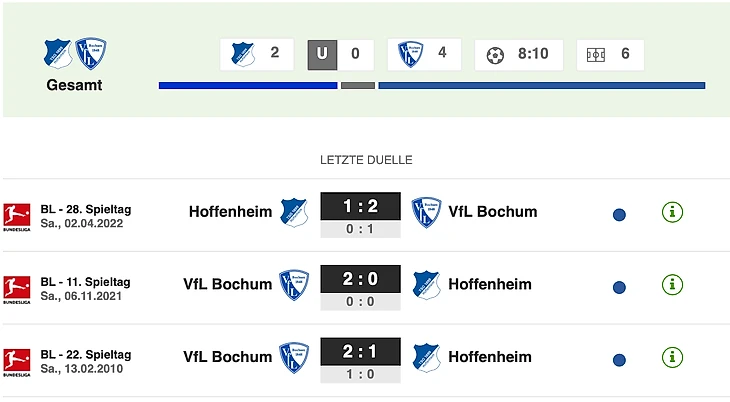This screenshot has height=402, width=730.
Task: Click the blue Hoffenheim wins bar segment
Action: [247, 86]
